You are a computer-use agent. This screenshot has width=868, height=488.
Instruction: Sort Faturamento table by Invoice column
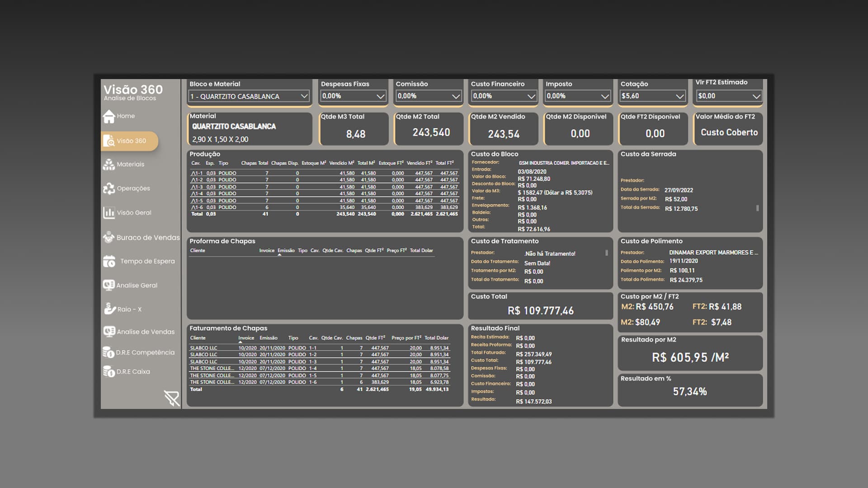click(246, 338)
